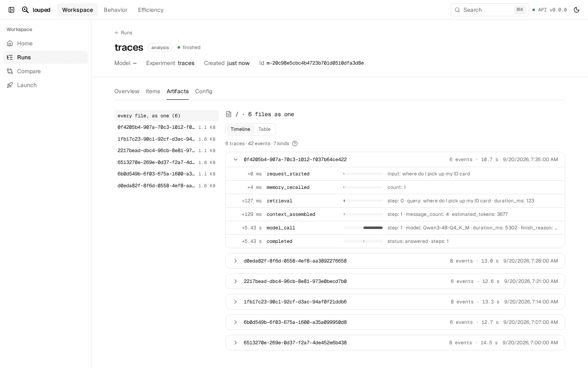Select Timeline view

point(240,129)
